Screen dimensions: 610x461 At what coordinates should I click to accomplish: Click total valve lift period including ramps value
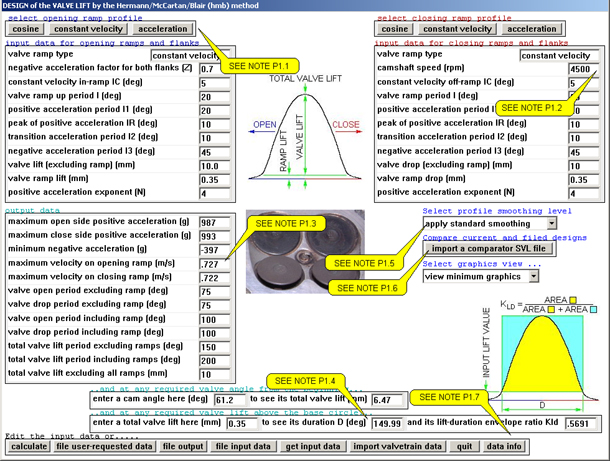coord(214,361)
